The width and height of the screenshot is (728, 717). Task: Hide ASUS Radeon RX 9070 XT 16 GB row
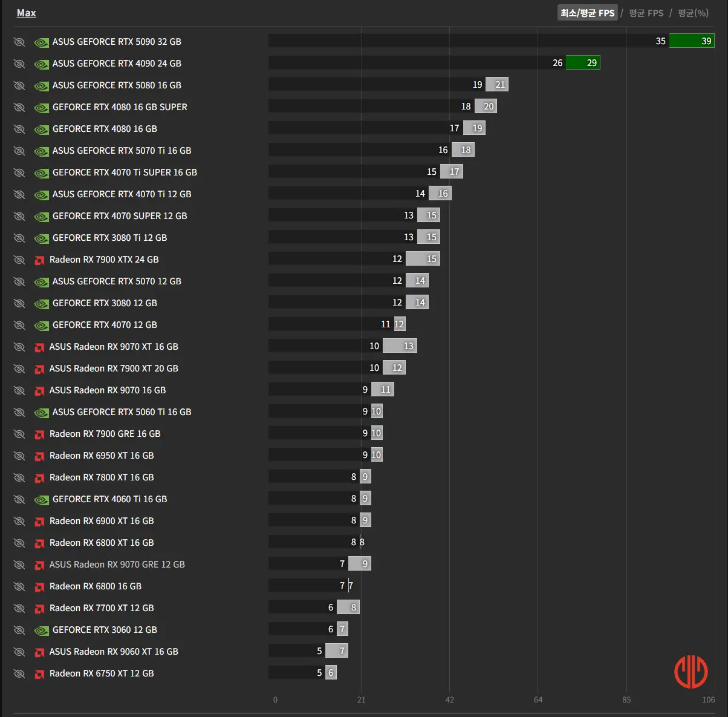[19, 347]
